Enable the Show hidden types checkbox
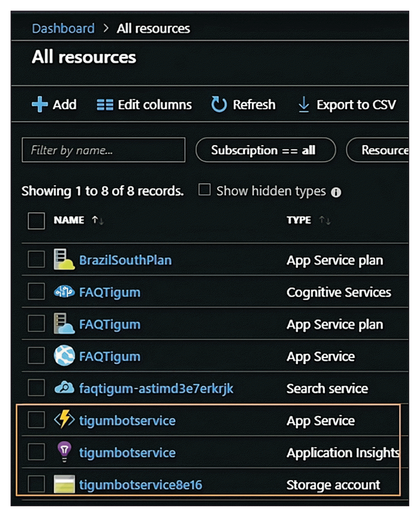 pos(204,190)
